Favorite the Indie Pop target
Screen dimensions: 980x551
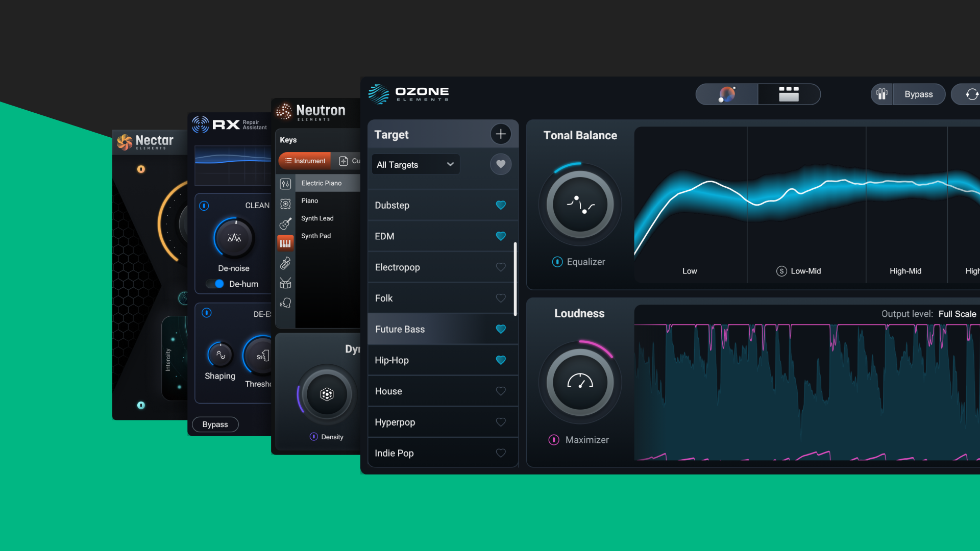pos(501,453)
